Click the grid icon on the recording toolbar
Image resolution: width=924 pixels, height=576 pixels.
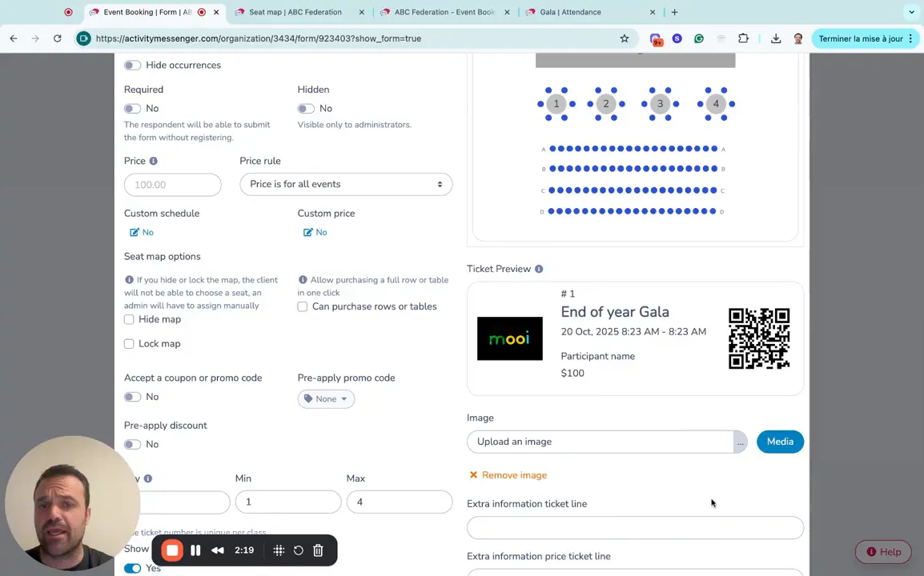point(277,550)
